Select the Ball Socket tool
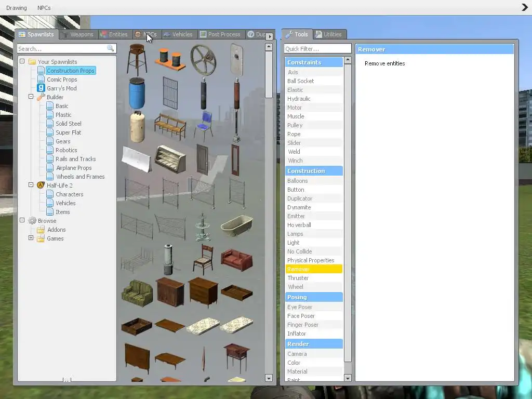 tap(314, 81)
